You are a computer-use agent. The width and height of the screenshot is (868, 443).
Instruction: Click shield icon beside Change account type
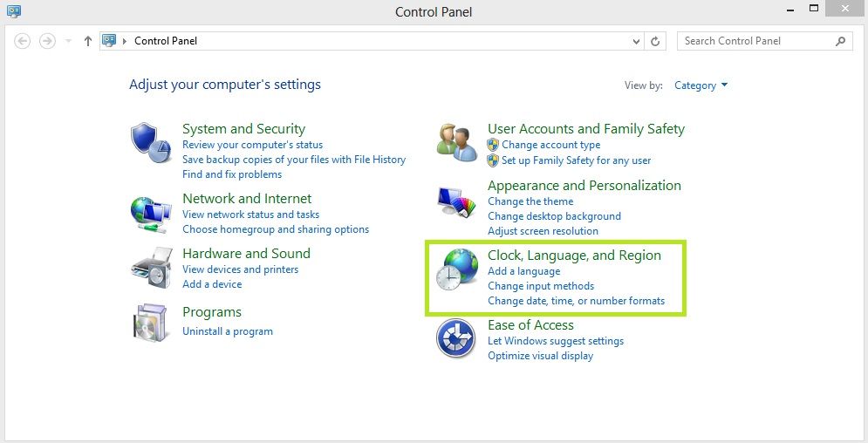click(493, 145)
